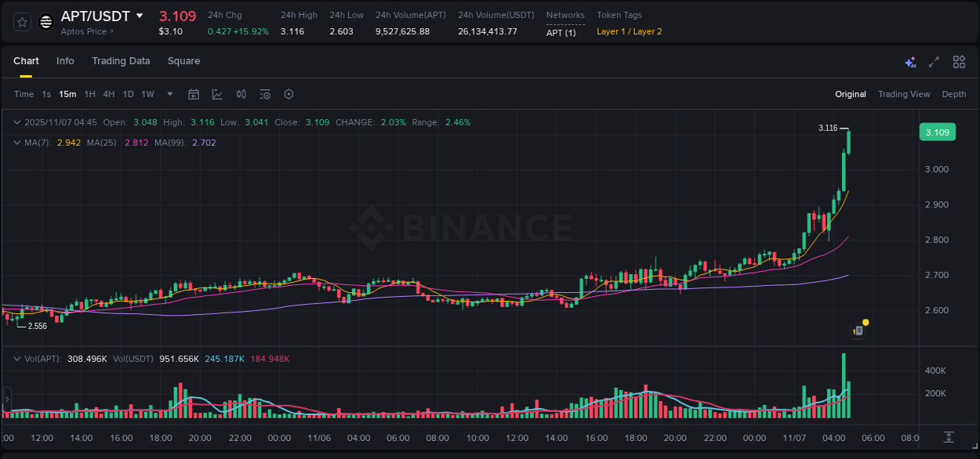The width and height of the screenshot is (980, 459).
Task: Expand the chart to fullscreen via arrows icon
Action: coord(933,62)
